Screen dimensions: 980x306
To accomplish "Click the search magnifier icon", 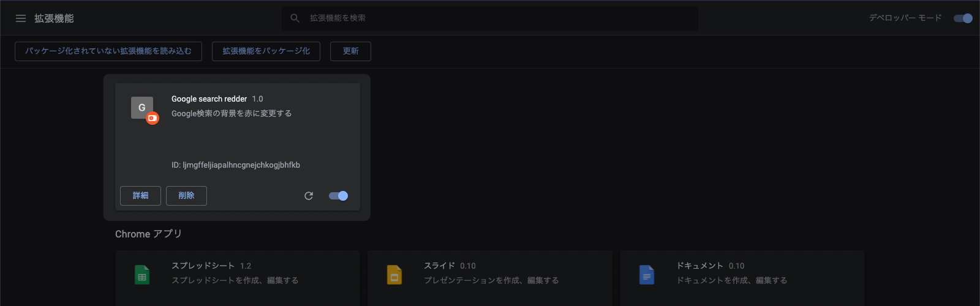I will [x=295, y=18].
